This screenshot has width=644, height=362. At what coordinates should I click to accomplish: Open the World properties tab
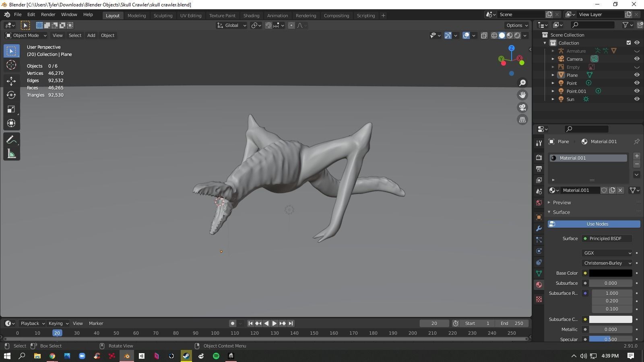point(539,203)
